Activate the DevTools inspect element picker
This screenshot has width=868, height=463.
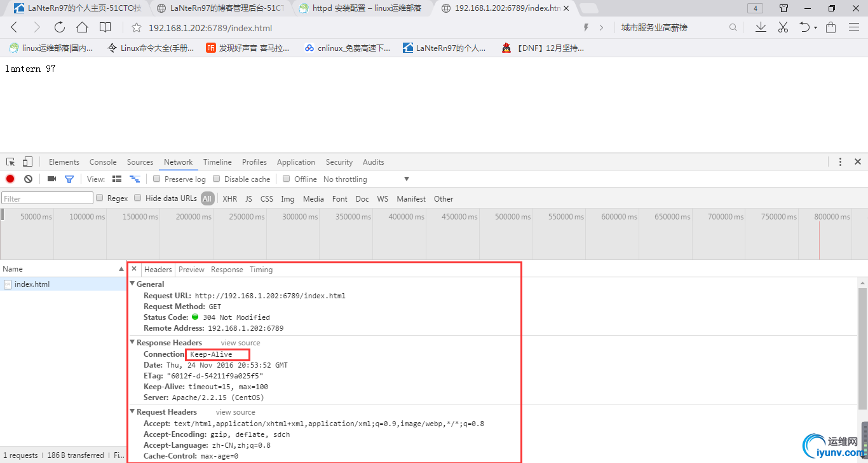pos(11,162)
